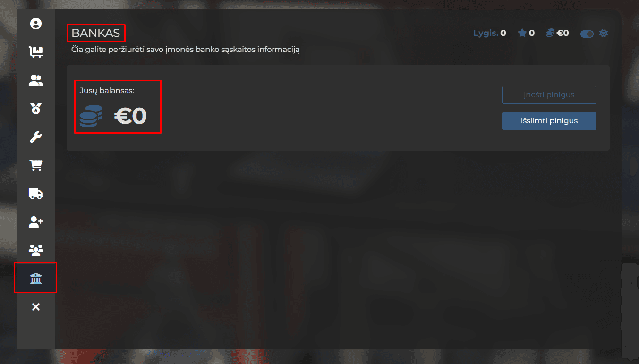Select the wrench upgrades sidebar icon
Screen dimensions: 639x364
coord(36,137)
